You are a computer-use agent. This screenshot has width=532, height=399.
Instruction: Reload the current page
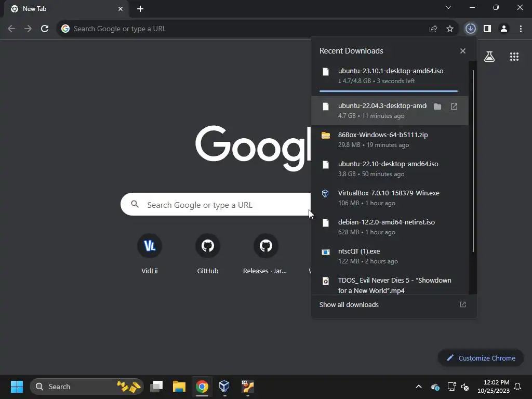pos(45,29)
